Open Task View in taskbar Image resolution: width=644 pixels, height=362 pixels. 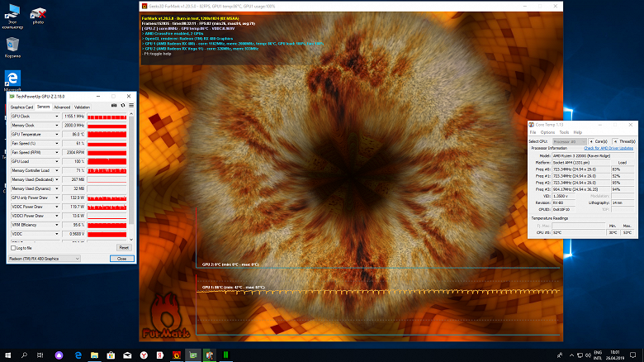pyautogui.click(x=40, y=355)
